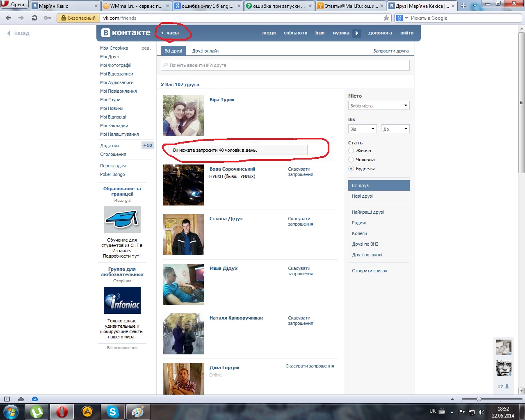Open the age Від dropdown

(362, 129)
